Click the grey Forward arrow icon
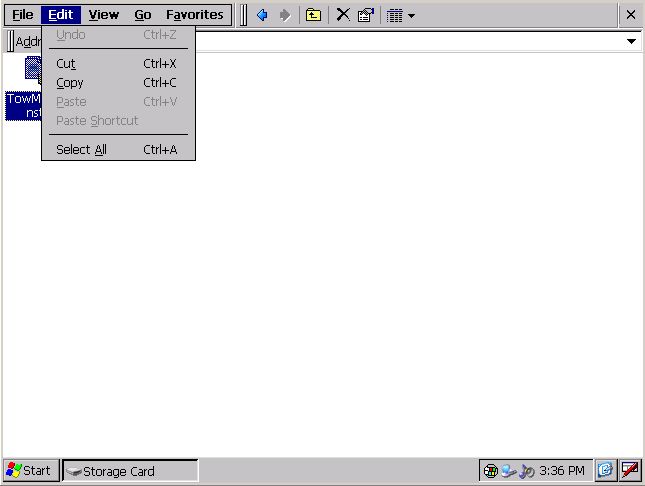Image resolution: width=645 pixels, height=486 pixels. [x=284, y=16]
